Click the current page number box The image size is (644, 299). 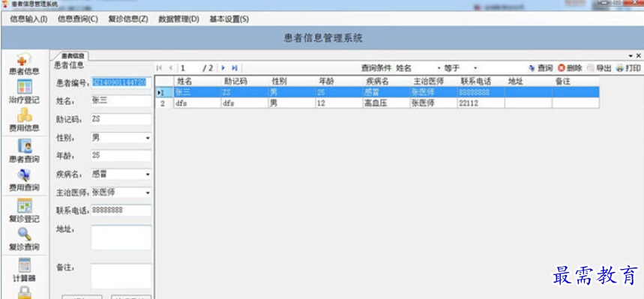coord(189,68)
